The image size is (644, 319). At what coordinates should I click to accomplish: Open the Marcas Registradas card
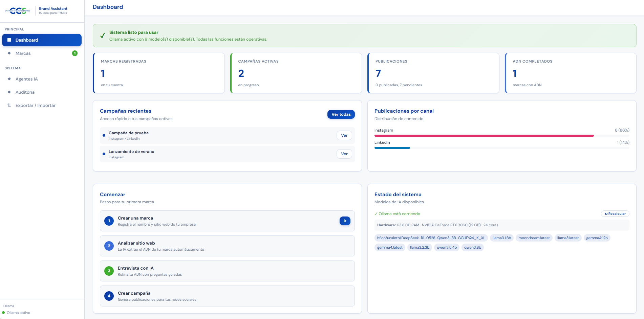pos(159,73)
